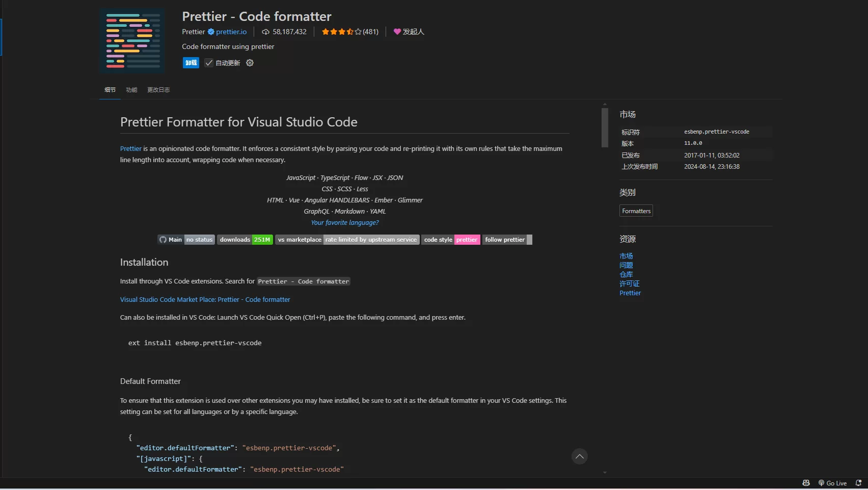Click the 上次发布时间 last released label

[x=640, y=167]
